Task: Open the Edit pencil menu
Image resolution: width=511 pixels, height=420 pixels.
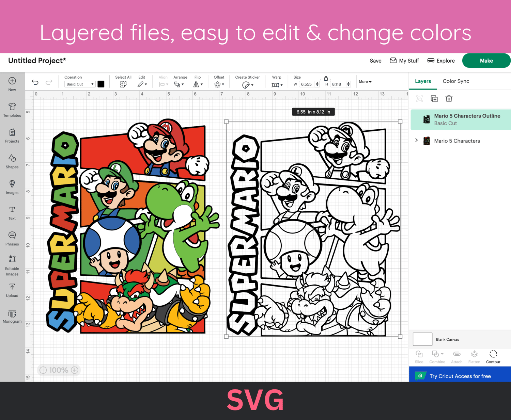Action: tap(142, 84)
